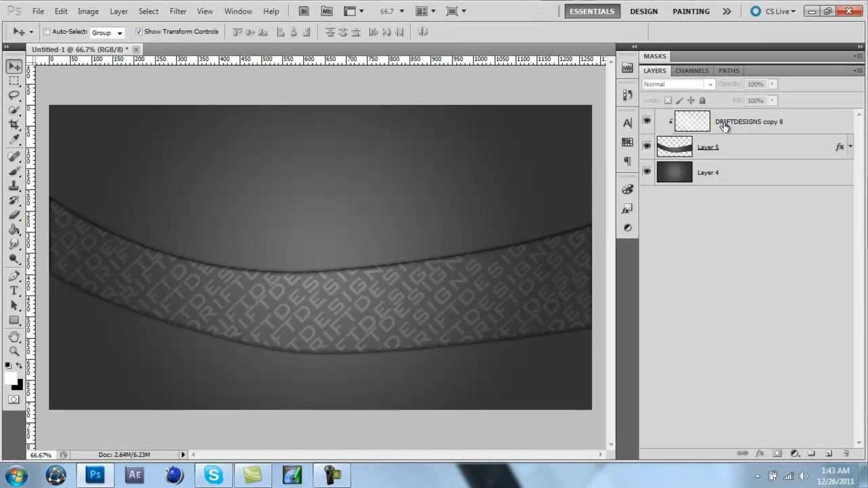Select the Rectangular Marquee tool

pyautogui.click(x=14, y=81)
